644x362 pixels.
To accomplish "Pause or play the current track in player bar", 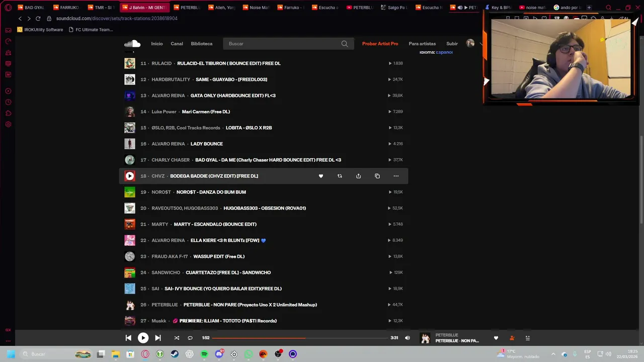I will 143,338.
